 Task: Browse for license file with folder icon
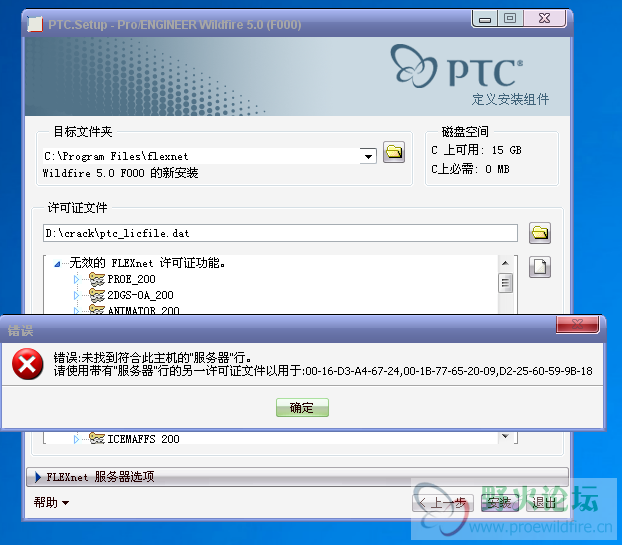click(539, 233)
